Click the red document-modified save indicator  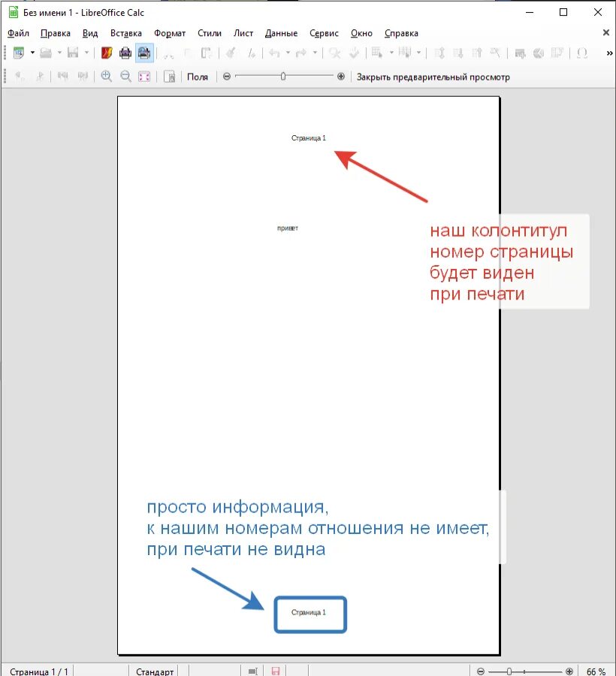[276, 671]
